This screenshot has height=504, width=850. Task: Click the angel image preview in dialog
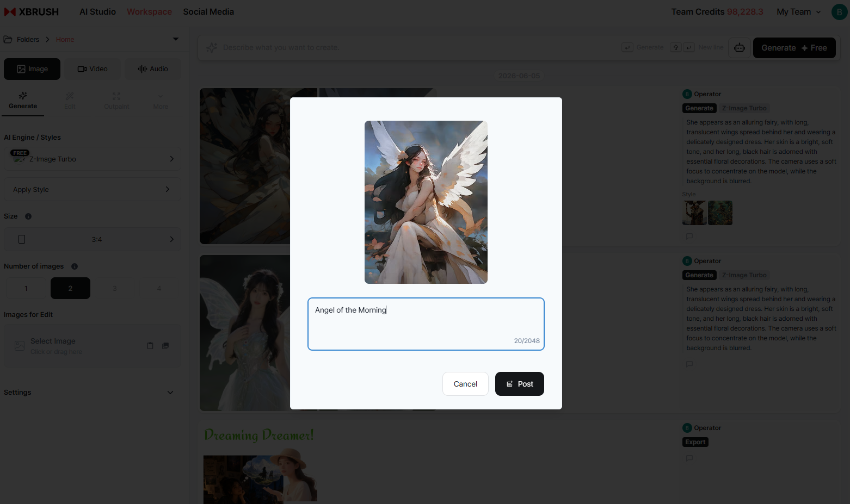[x=426, y=202]
